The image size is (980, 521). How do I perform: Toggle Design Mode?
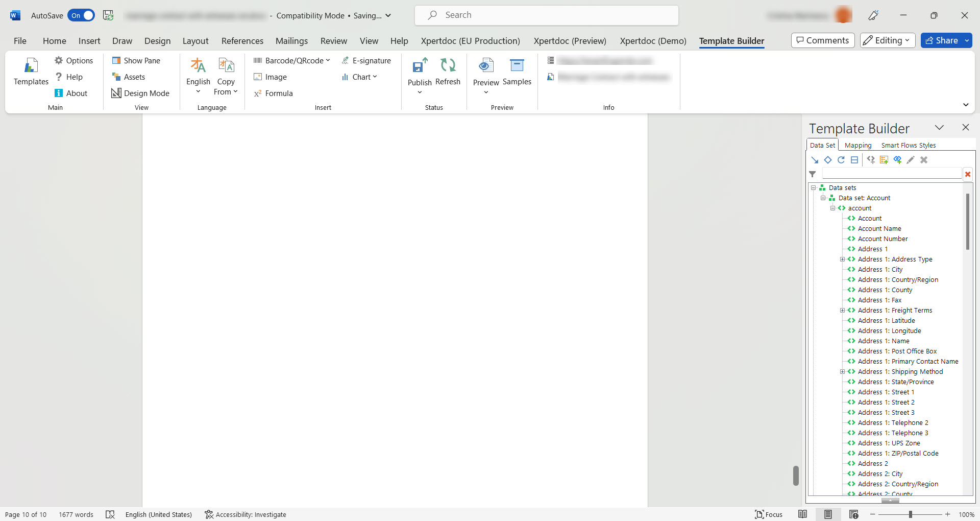coord(140,93)
